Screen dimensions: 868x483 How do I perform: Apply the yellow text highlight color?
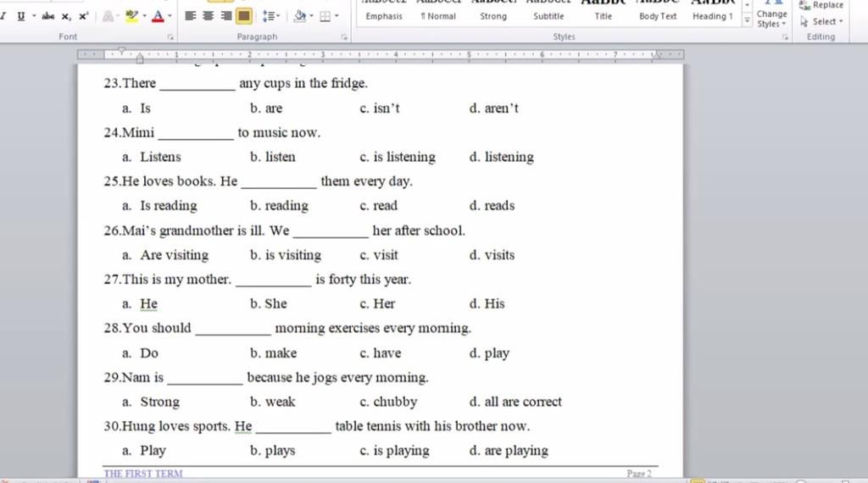pyautogui.click(x=131, y=16)
